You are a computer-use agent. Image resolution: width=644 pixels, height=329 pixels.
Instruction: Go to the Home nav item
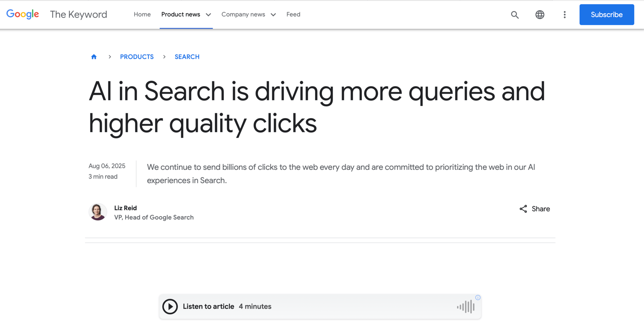(x=142, y=14)
